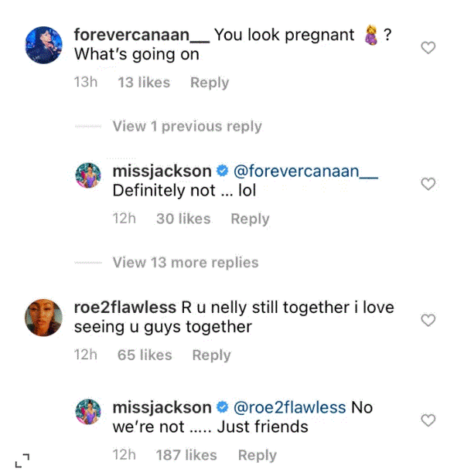This screenshot has width=464, height=476.
Task: Open the @forevercanaan__ mention link
Action: [x=305, y=172]
